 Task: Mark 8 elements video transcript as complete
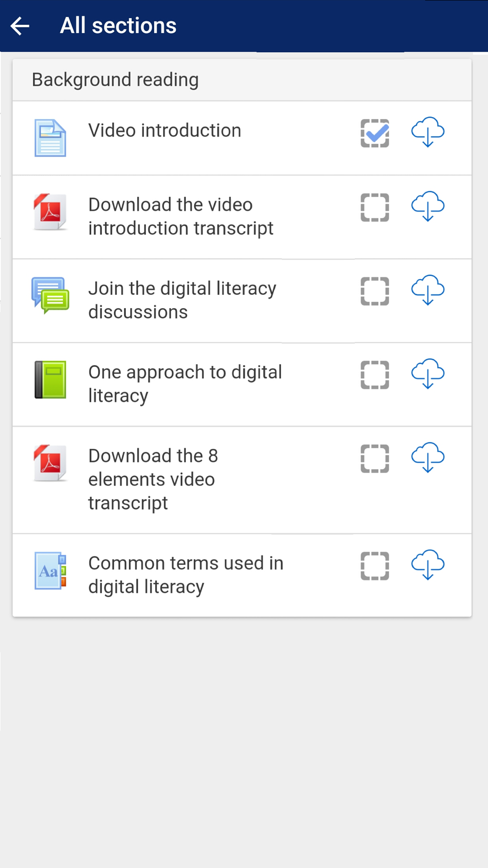click(x=375, y=459)
